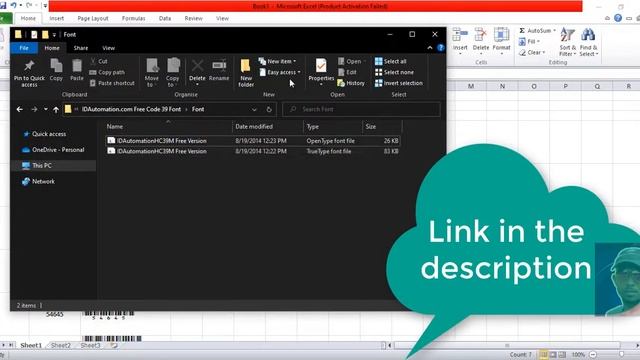
Task: Select the OpenType font file row
Action: point(253,140)
